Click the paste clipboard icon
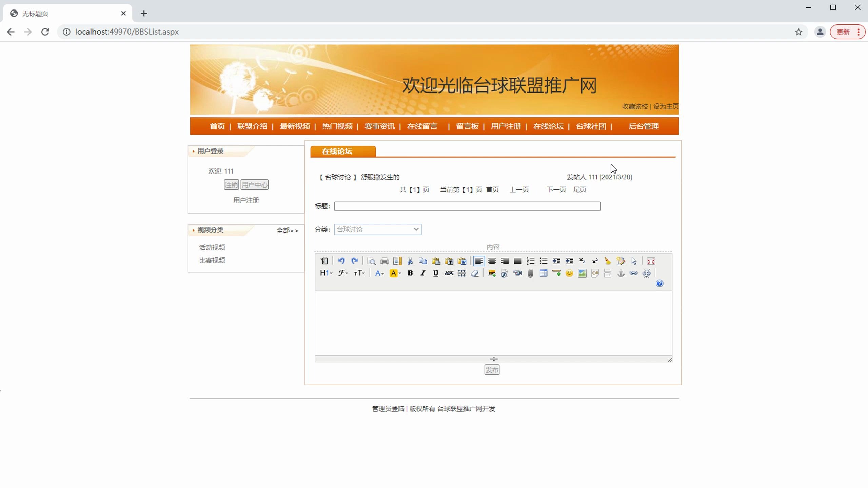The image size is (868, 488). (x=436, y=261)
